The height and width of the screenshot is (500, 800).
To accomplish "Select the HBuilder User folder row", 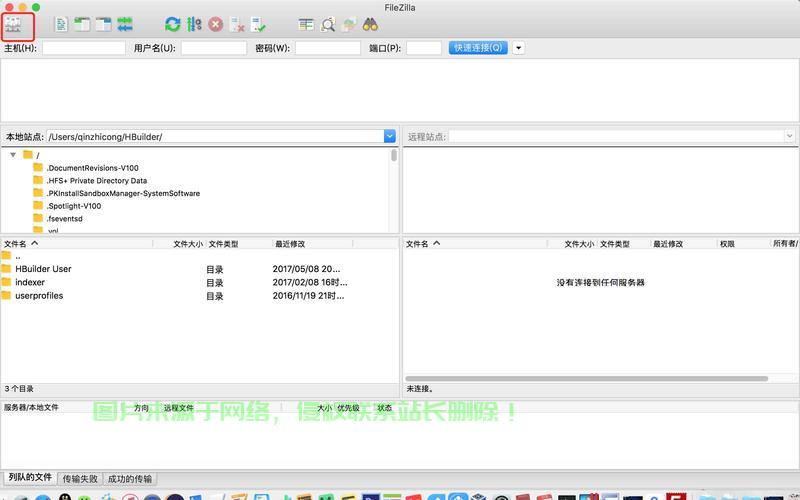I will (199, 269).
